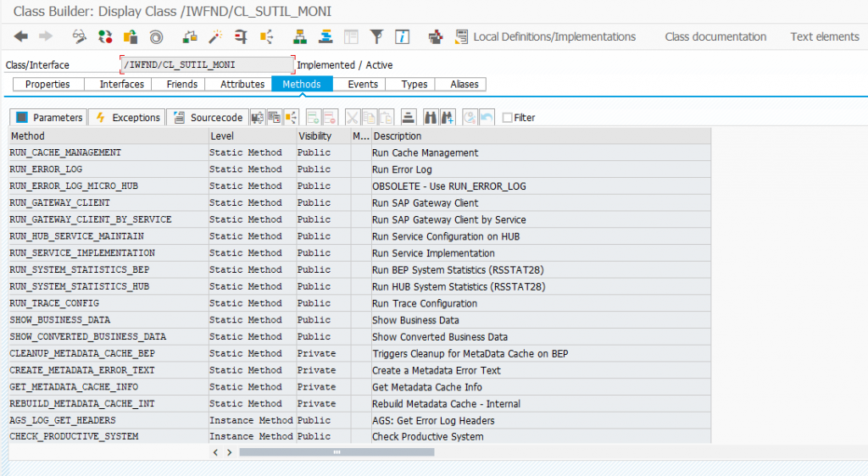The height and width of the screenshot is (476, 868).
Task: Open Text elements
Action: (825, 36)
